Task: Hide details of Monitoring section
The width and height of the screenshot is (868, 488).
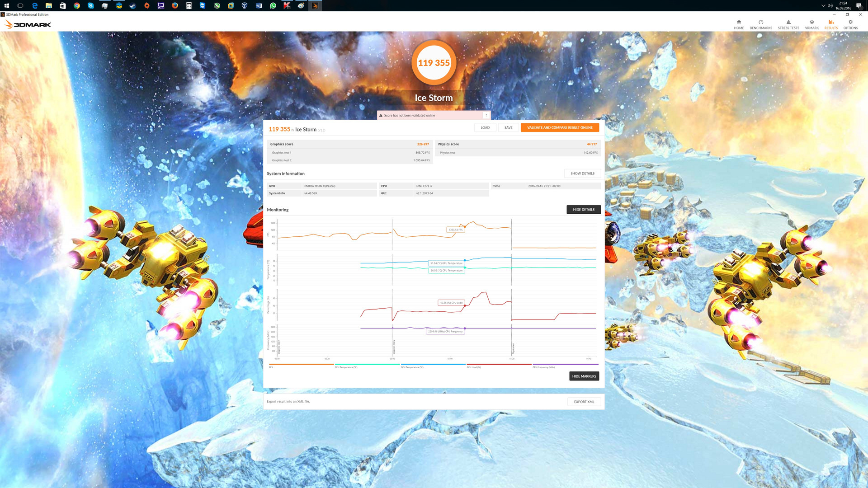Action: tap(584, 210)
